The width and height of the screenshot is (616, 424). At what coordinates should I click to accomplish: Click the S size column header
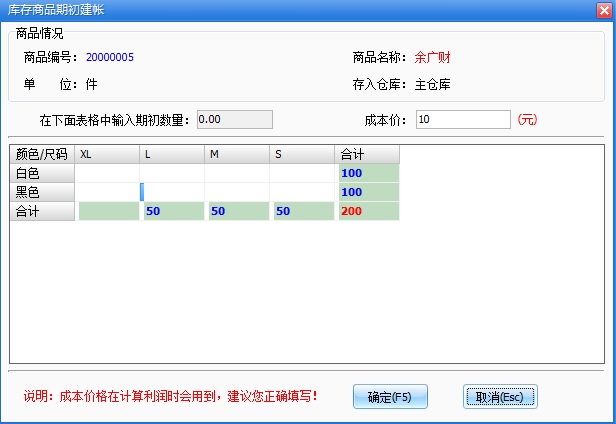coord(302,154)
